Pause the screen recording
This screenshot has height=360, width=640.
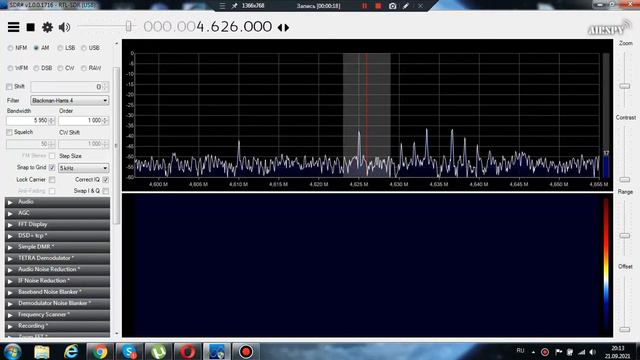coord(364,6)
